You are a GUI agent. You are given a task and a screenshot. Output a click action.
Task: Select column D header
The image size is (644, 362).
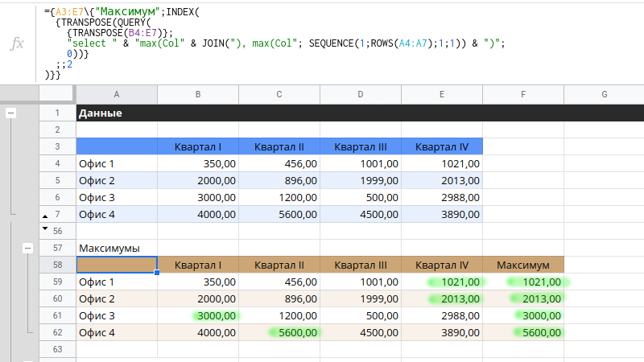tap(360, 95)
